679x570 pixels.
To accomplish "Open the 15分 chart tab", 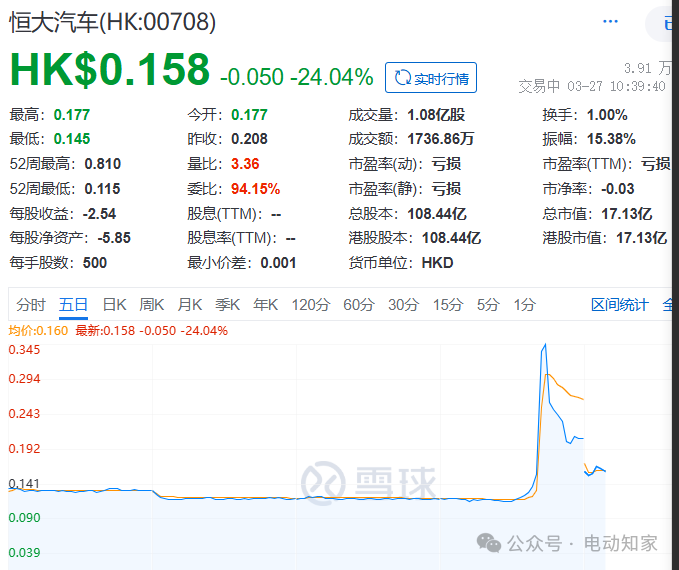I will 448,305.
